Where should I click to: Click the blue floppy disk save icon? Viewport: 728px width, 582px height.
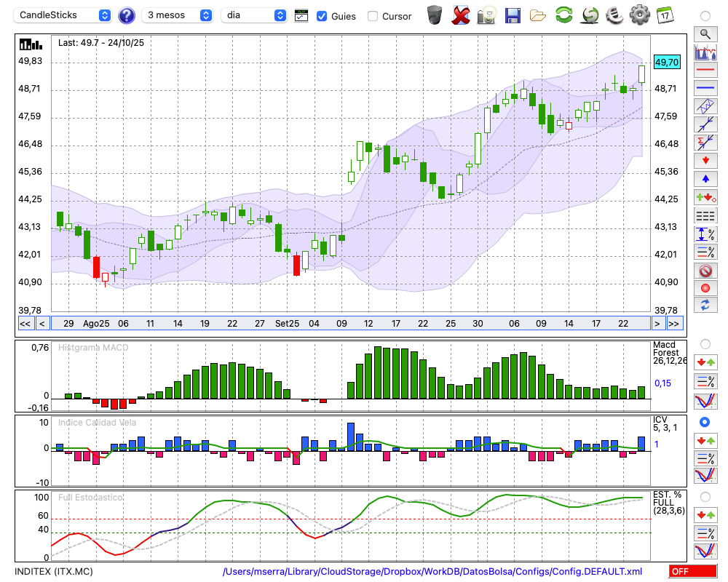pos(513,15)
